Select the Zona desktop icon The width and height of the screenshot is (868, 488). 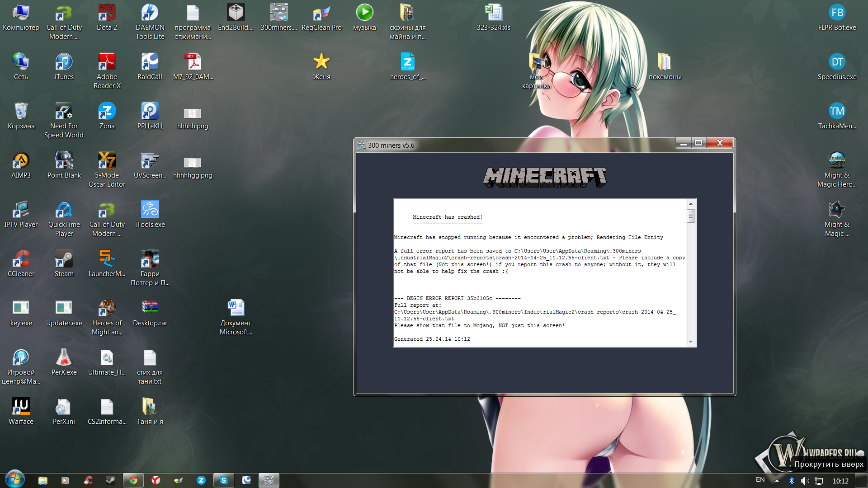(107, 112)
